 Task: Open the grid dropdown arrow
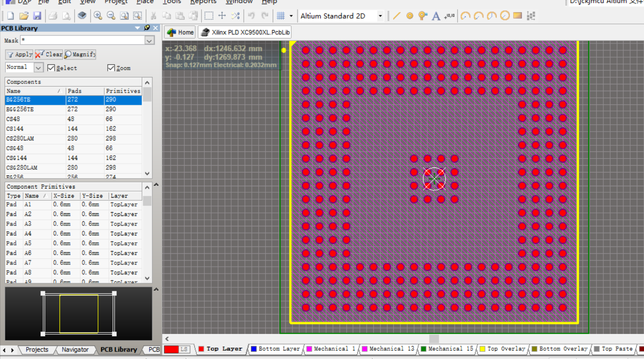291,16
